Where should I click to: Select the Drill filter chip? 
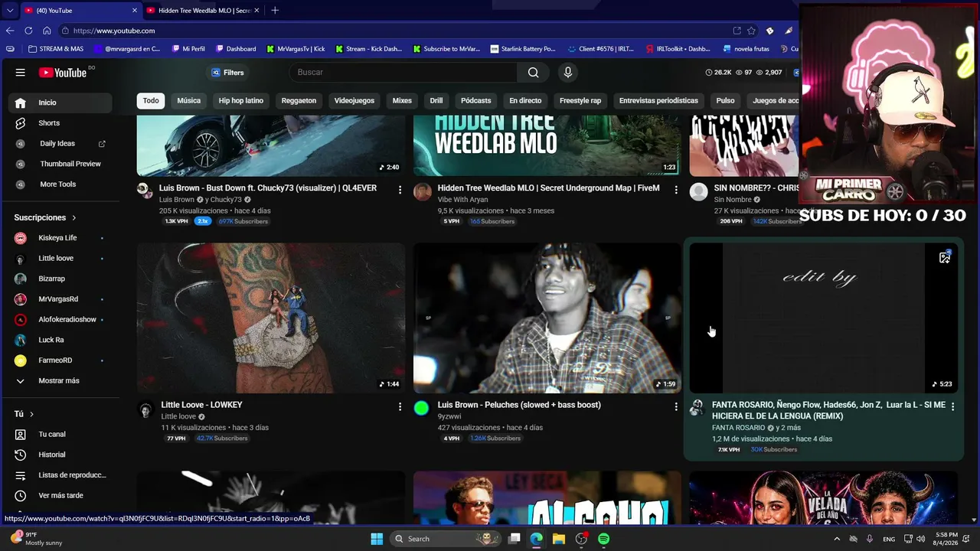coord(436,101)
